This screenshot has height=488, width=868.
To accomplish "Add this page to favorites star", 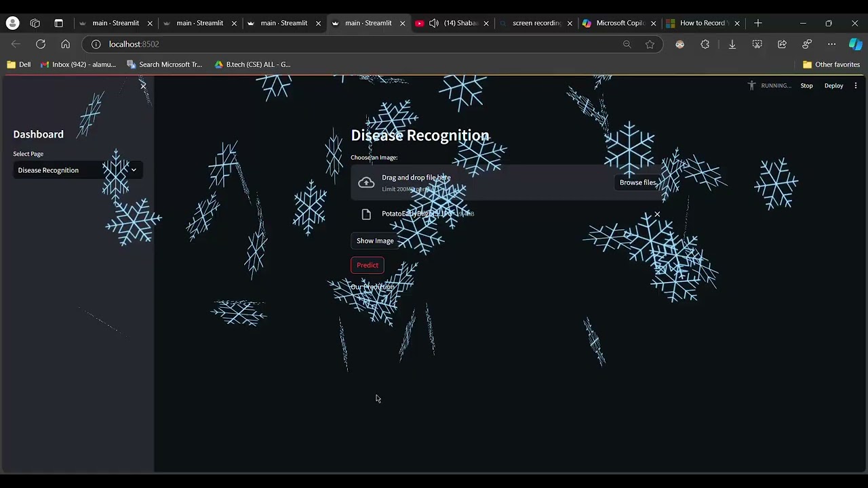I will 650,44.
